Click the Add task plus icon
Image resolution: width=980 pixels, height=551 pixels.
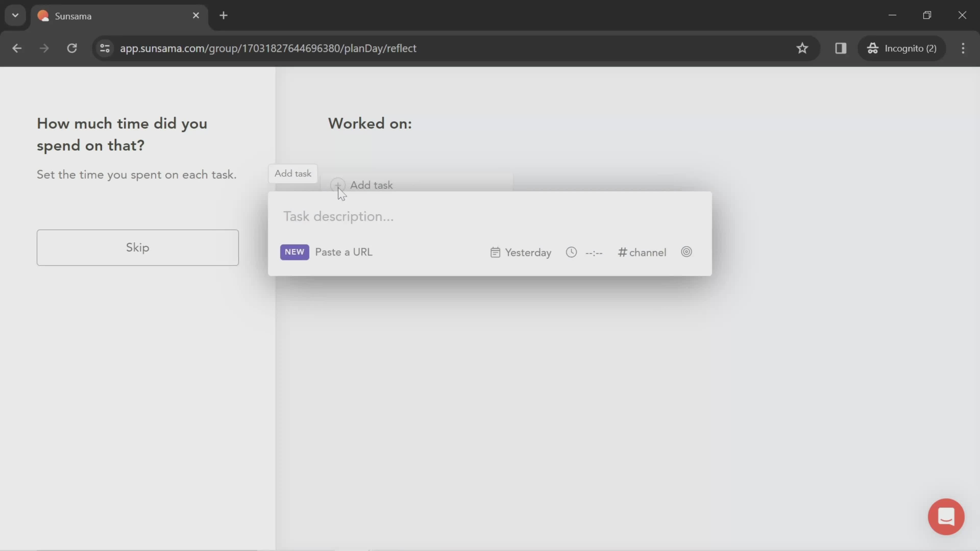point(337,185)
